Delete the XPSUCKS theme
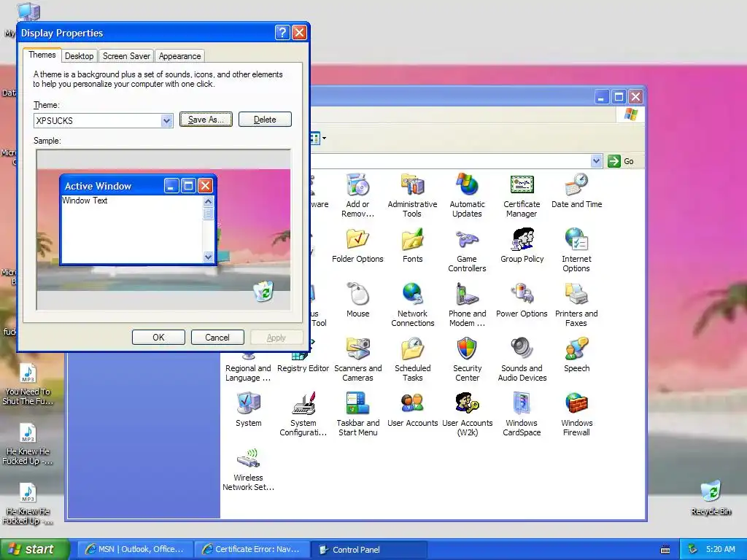The image size is (747, 560). (x=265, y=119)
